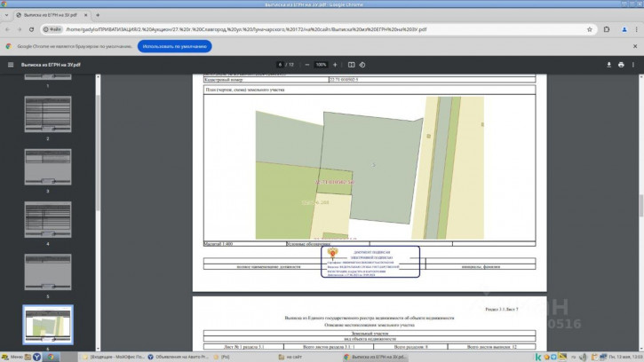Rotate the PDF counterclockwise
This screenshot has height=362, width=644.
[364, 65]
